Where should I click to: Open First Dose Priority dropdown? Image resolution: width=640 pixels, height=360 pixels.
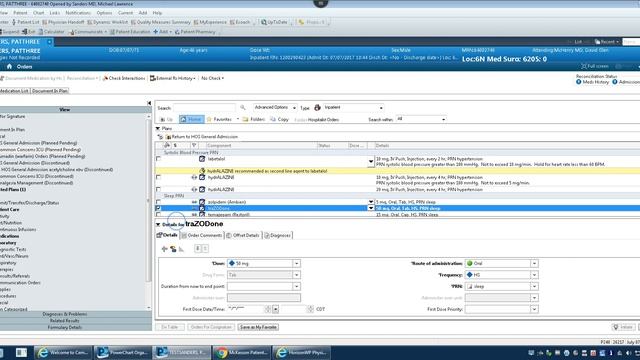pos(534,309)
